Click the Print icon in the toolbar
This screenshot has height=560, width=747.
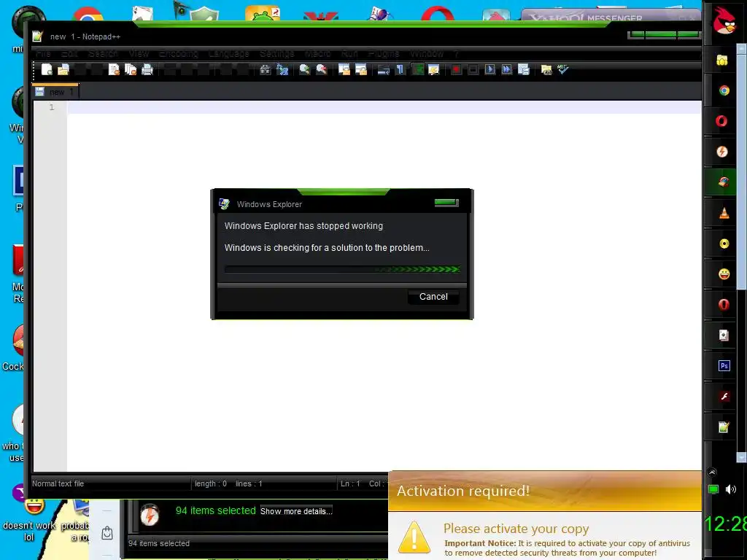pos(147,69)
